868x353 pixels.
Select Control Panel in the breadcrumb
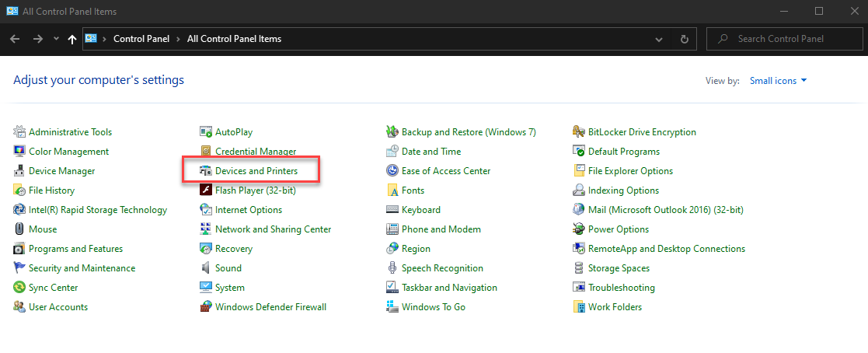141,39
